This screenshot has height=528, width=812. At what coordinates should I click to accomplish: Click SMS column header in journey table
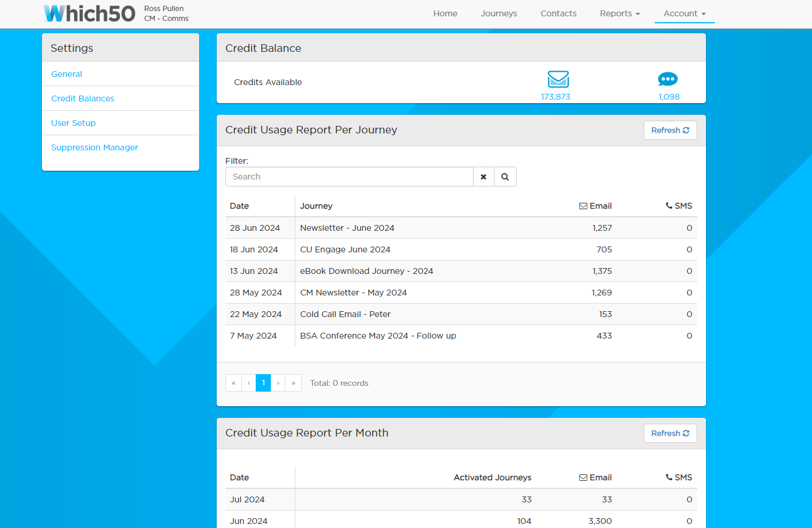coord(679,206)
